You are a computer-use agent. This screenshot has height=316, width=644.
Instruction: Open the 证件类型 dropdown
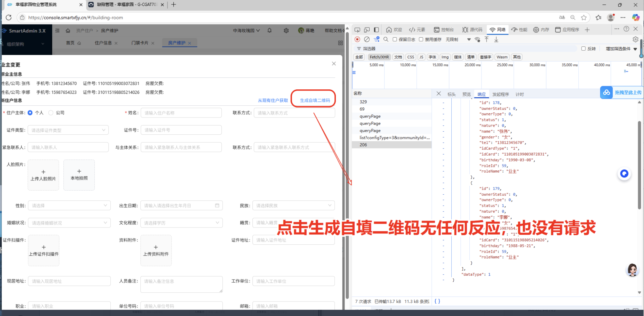coord(68,130)
